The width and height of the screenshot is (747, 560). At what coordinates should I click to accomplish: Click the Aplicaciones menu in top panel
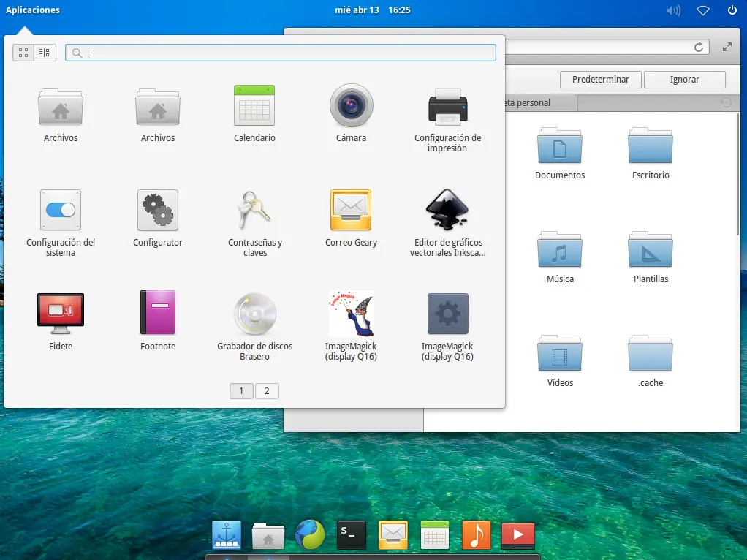[33, 10]
